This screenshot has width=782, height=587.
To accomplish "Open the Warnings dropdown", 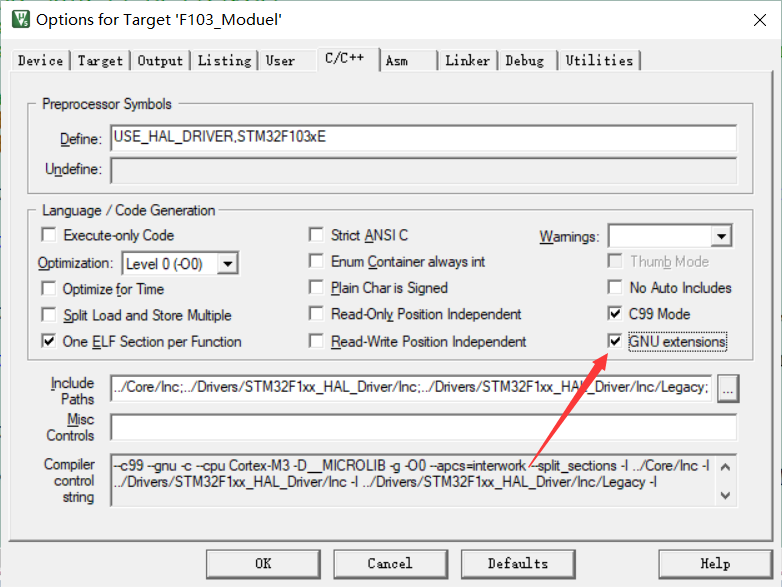I will [x=721, y=236].
